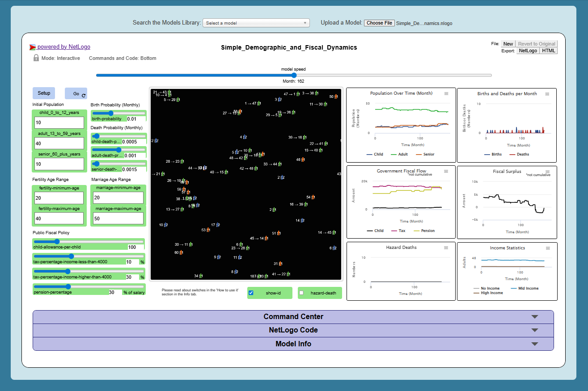
Task: Expand the Command Center section
Action: (293, 316)
